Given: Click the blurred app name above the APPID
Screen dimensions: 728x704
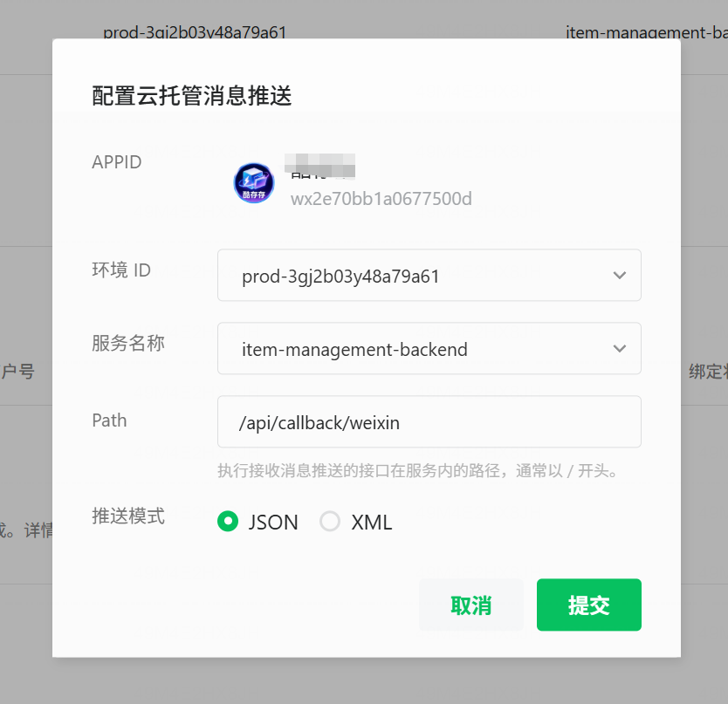Looking at the screenshot, I should (x=322, y=164).
